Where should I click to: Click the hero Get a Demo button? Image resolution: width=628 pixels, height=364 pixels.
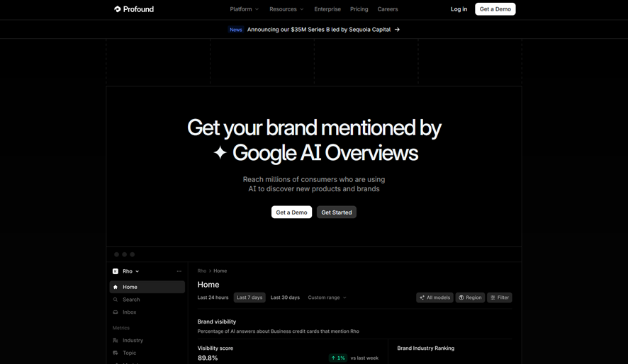click(291, 212)
